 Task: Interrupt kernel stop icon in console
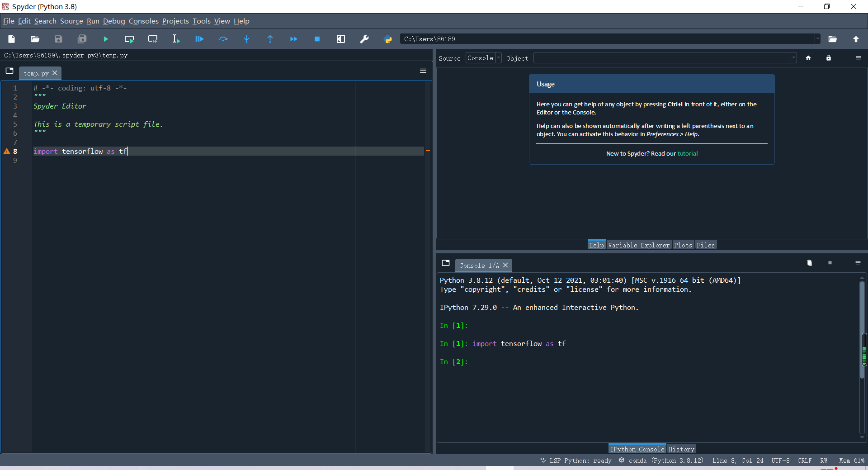[830, 263]
